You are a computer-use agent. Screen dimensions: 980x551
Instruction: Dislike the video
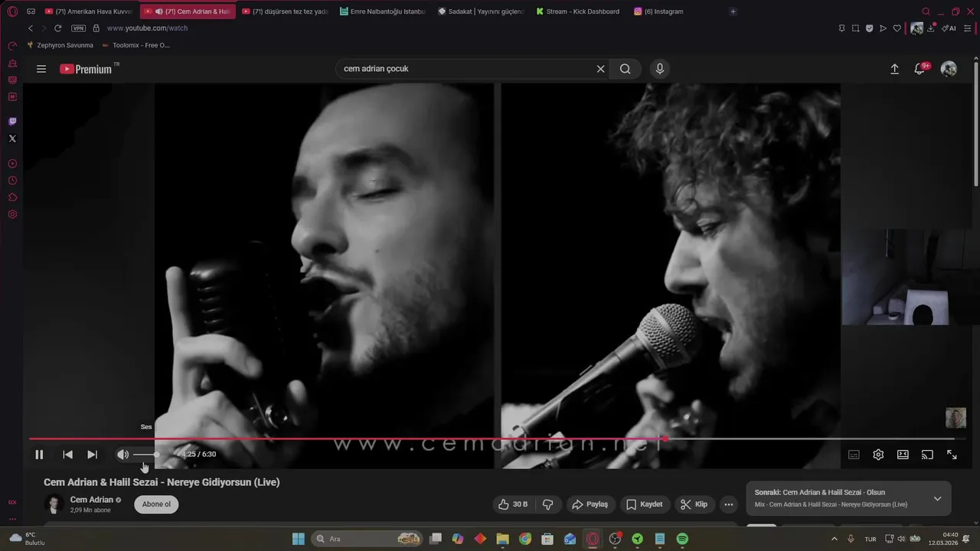click(548, 504)
